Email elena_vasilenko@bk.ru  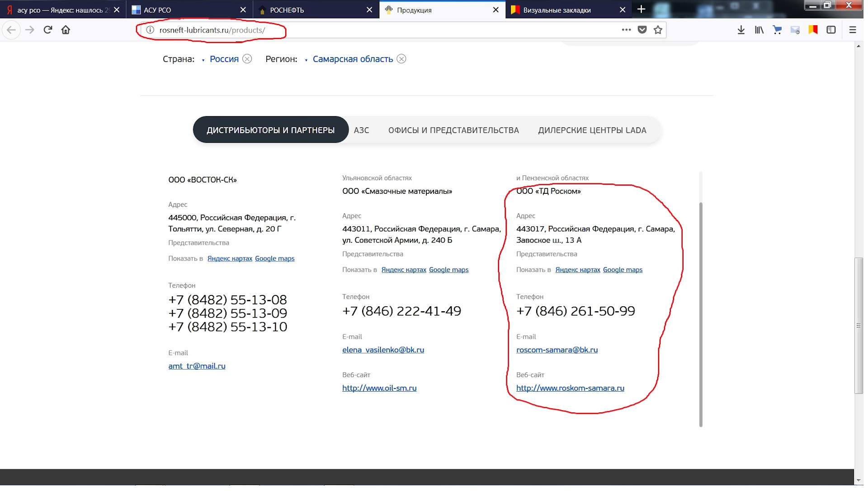pos(383,350)
